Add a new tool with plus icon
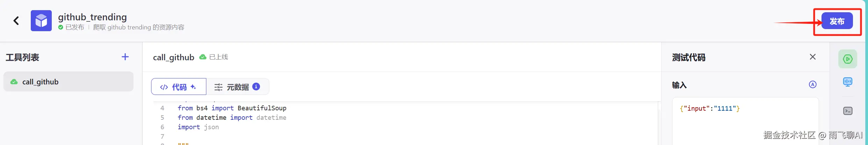868x145 pixels. 125,57
